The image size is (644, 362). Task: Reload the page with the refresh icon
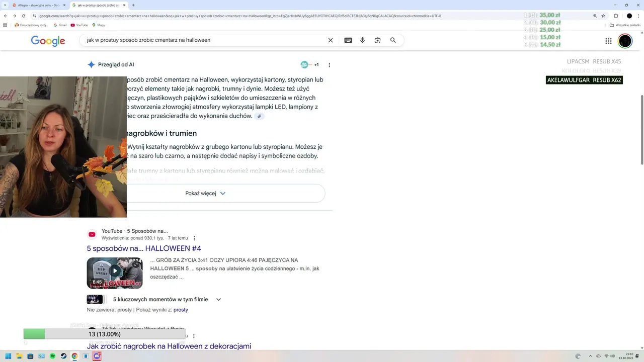pos(24,16)
